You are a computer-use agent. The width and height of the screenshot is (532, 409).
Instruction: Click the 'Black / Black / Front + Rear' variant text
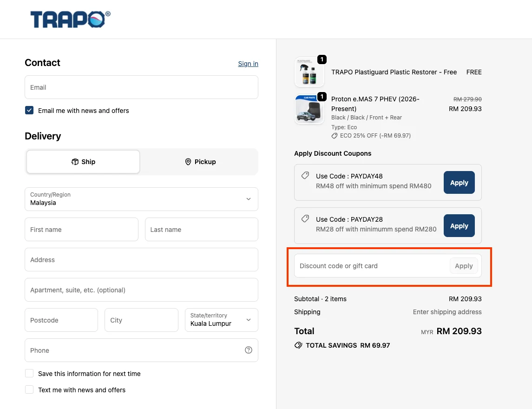tap(367, 118)
